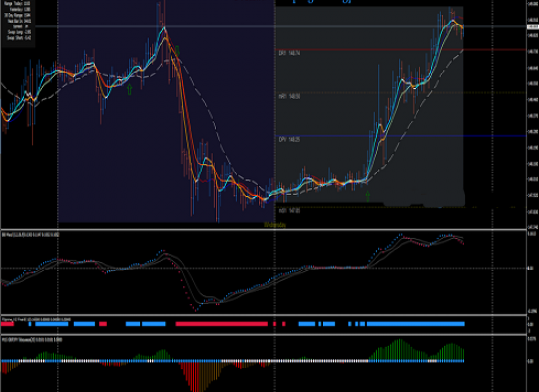Viewport: 539px width, 392px height.
Task: Click the DPV daily pivot label
Action: click(289, 140)
